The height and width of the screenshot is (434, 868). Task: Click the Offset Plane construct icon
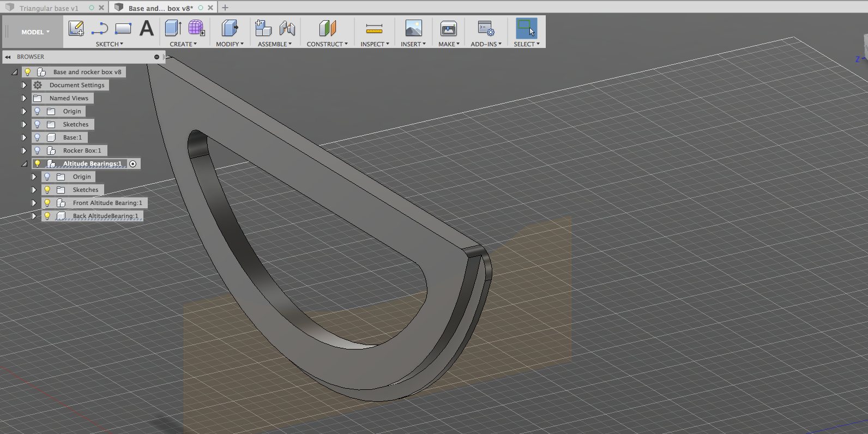(x=327, y=28)
